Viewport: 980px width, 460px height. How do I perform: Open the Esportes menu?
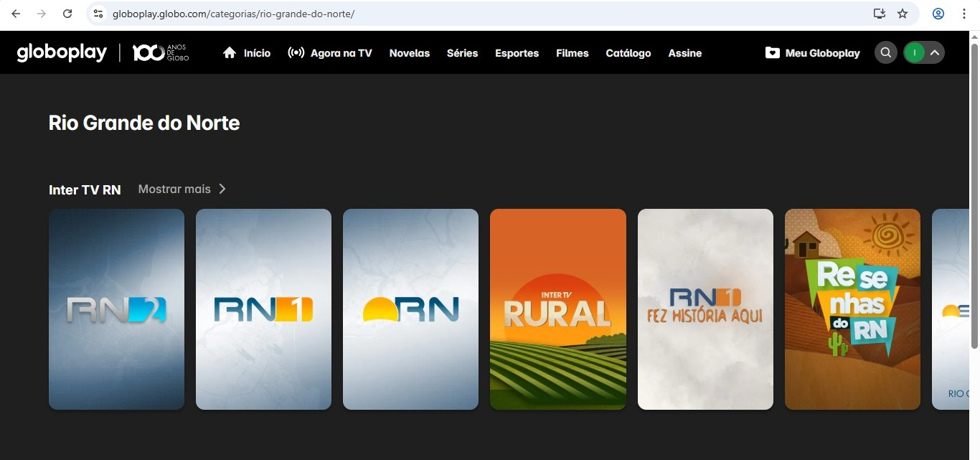click(517, 53)
